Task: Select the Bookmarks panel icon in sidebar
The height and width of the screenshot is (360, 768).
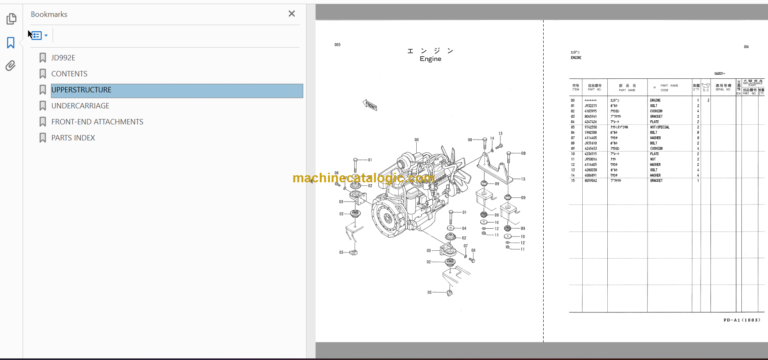Action: coord(11,43)
